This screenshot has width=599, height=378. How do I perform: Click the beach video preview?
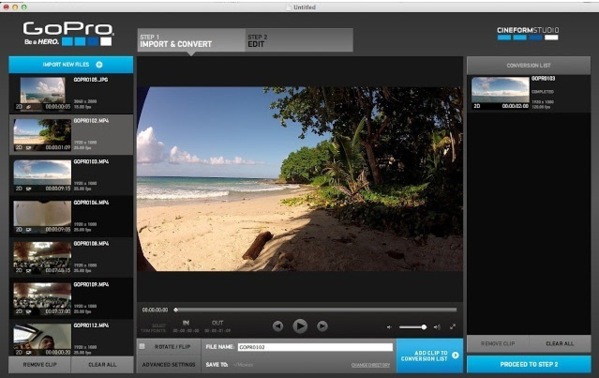300,179
